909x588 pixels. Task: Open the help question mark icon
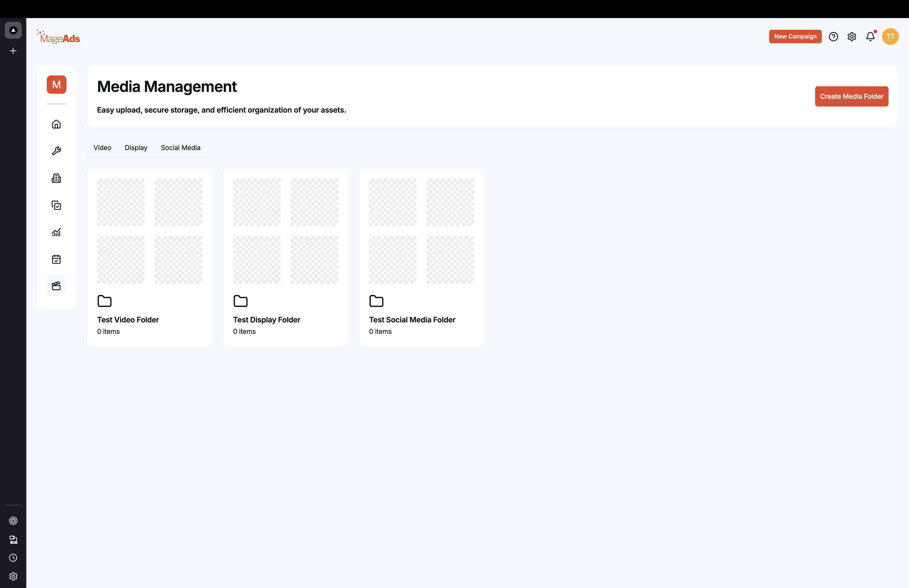coord(833,37)
